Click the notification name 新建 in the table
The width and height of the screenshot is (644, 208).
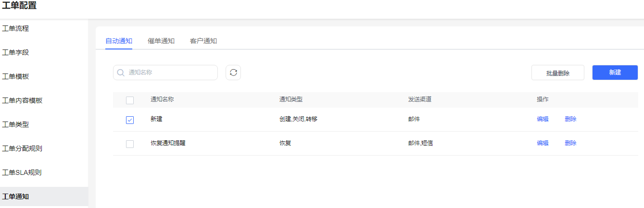[x=156, y=119]
